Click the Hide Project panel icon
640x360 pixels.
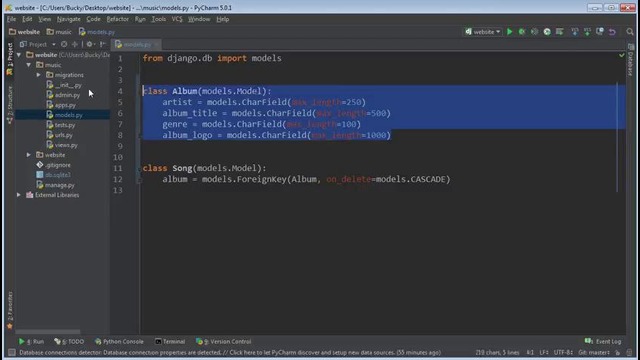click(102, 44)
